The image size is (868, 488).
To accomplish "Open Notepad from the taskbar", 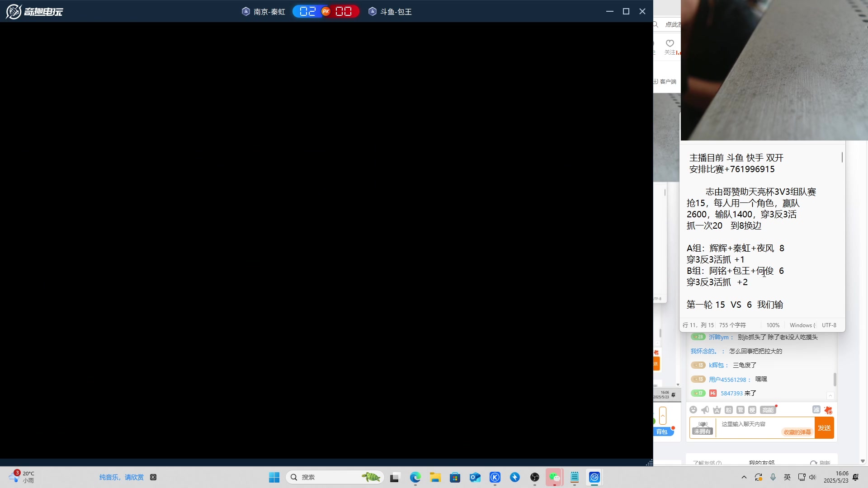I will click(575, 477).
